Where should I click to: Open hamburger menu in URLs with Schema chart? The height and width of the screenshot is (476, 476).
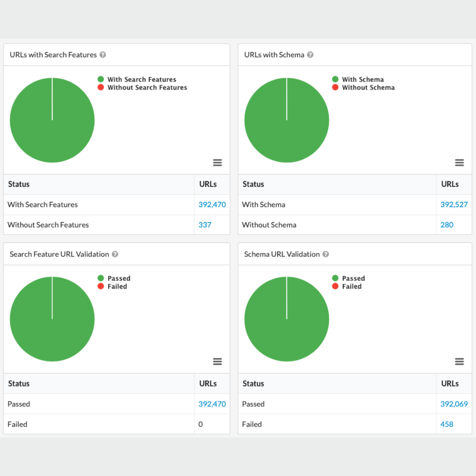click(x=459, y=163)
